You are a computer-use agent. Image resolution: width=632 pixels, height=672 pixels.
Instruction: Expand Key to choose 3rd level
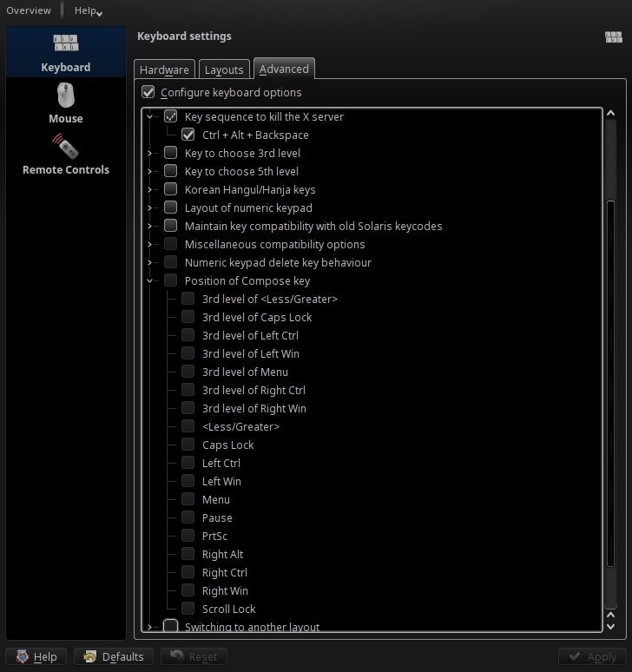[149, 153]
